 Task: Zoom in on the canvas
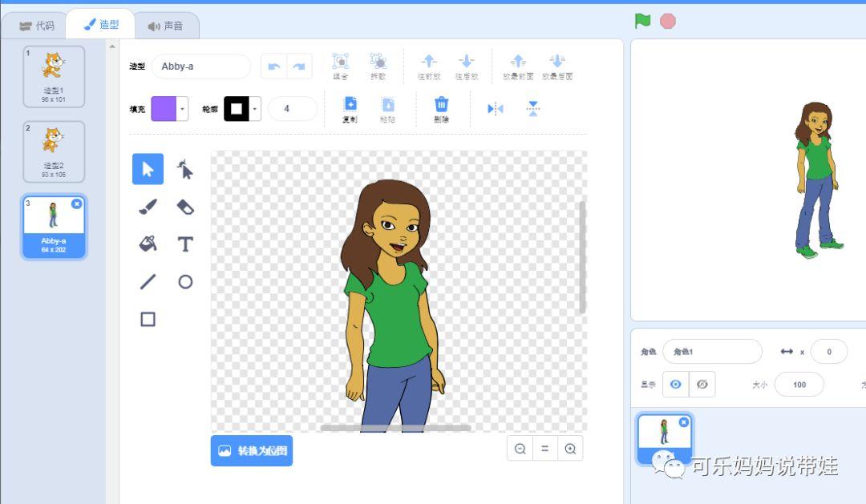pyautogui.click(x=570, y=449)
